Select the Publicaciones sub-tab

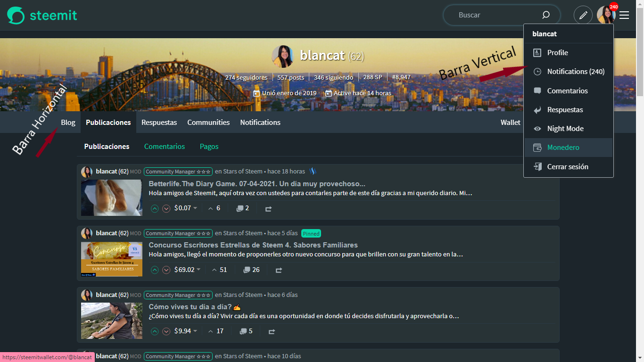107,147
